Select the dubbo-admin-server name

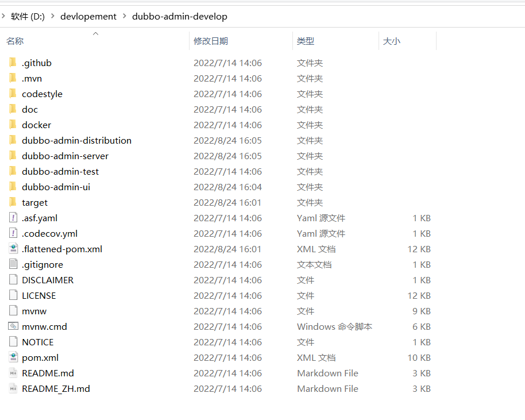pos(65,156)
